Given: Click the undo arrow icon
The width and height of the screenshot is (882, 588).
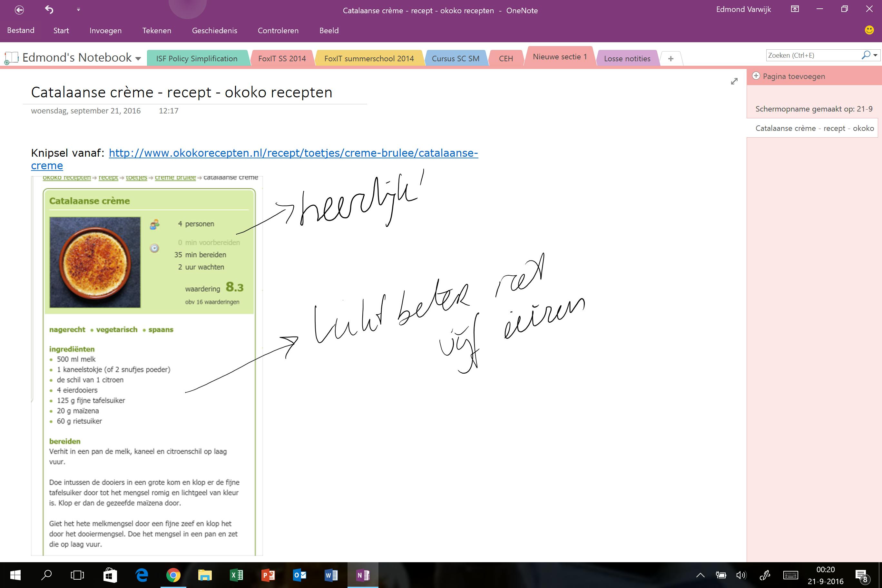Looking at the screenshot, I should coord(49,9).
